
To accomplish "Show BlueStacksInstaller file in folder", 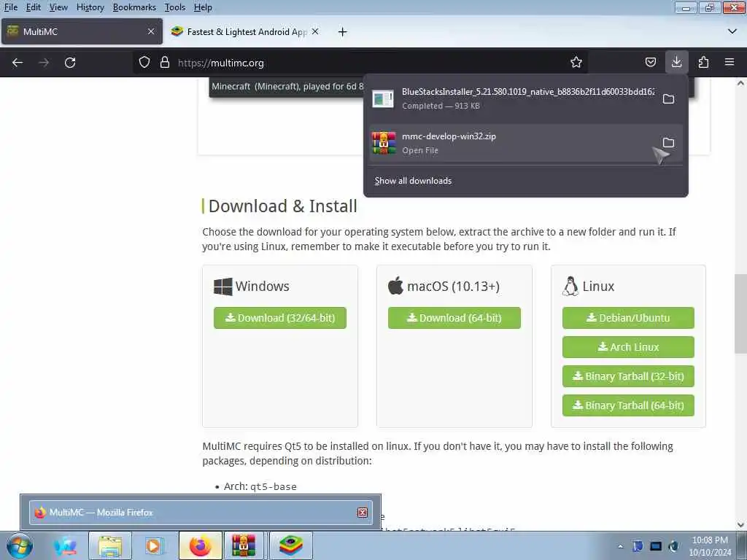I will [668, 98].
